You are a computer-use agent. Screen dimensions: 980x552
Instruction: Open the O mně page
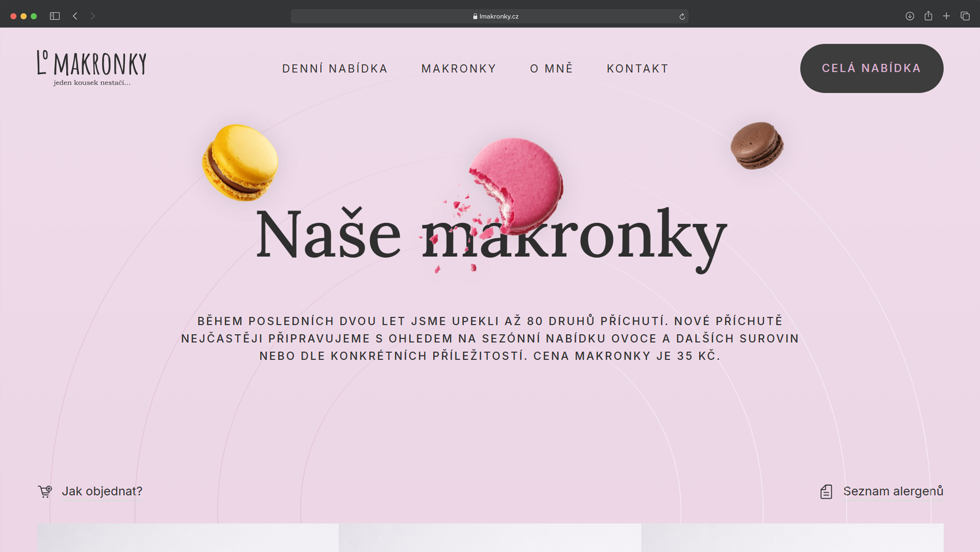click(x=551, y=68)
